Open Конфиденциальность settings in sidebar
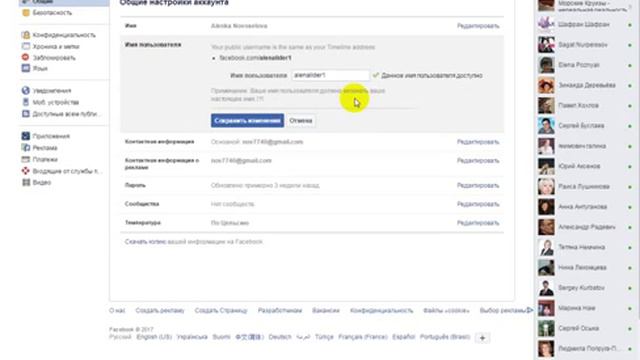640x360 pixels. (x=64, y=35)
